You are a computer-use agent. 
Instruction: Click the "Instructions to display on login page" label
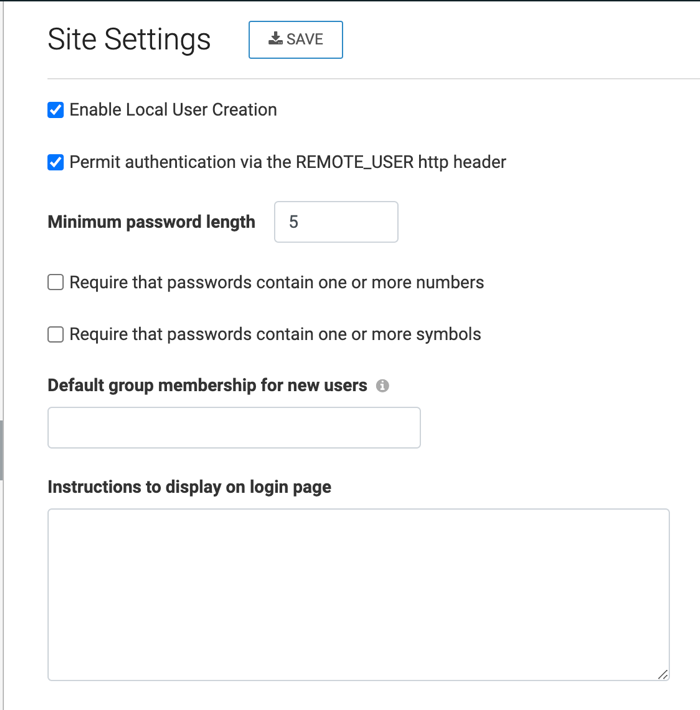point(189,487)
